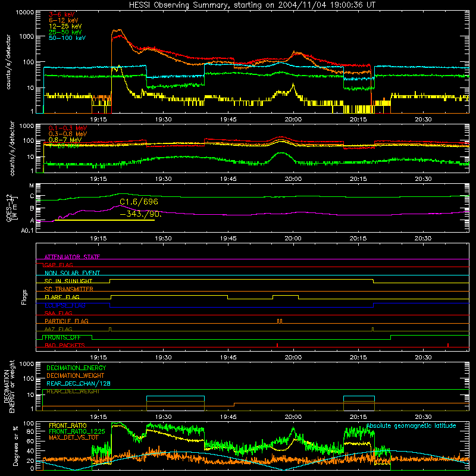Viewport: 476px width, 476px height.
Task: Click the REAR_DEC_CHAN/128 legend label
Action: point(79,383)
